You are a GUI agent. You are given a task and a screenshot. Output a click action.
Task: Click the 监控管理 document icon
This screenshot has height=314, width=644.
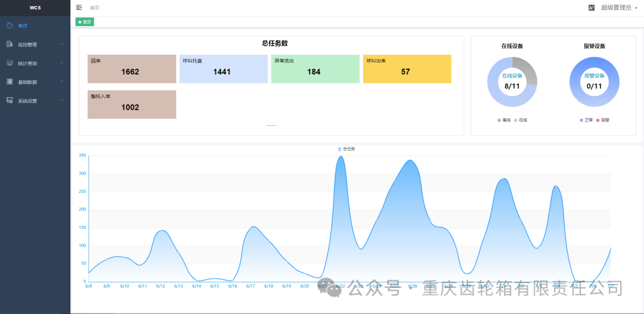click(10, 44)
